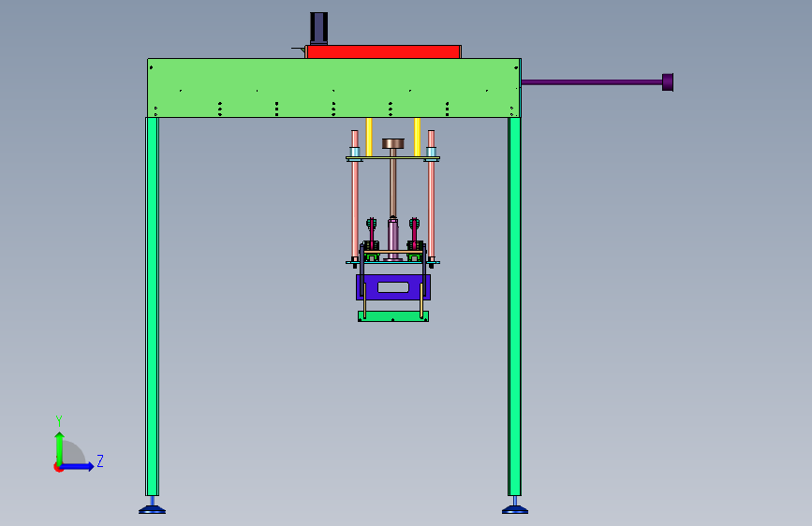Select the right yellow post beneath the beam
The height and width of the screenshot is (526, 812).
click(x=418, y=137)
